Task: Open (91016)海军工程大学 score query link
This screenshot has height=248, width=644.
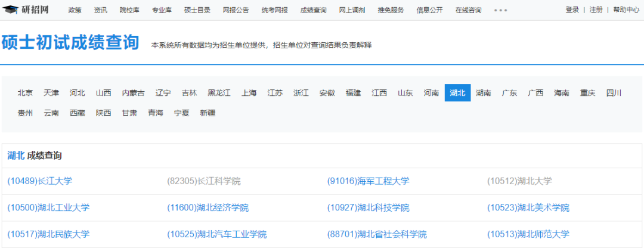Action: (x=369, y=181)
